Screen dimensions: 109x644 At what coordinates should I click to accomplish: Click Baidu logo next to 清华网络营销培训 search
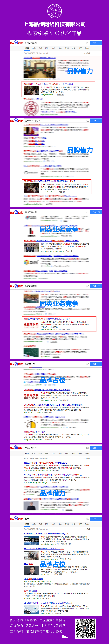tap(16, 120)
